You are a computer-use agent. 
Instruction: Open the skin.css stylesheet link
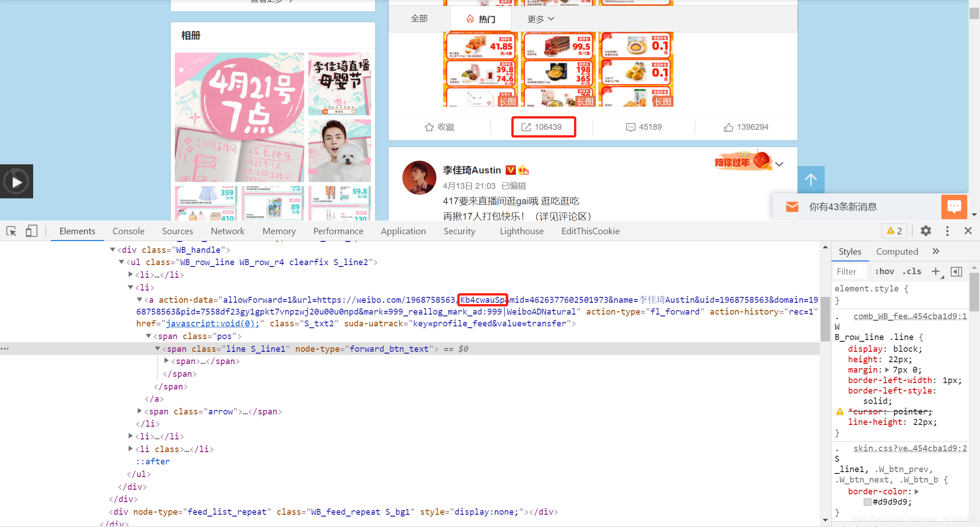pos(910,448)
